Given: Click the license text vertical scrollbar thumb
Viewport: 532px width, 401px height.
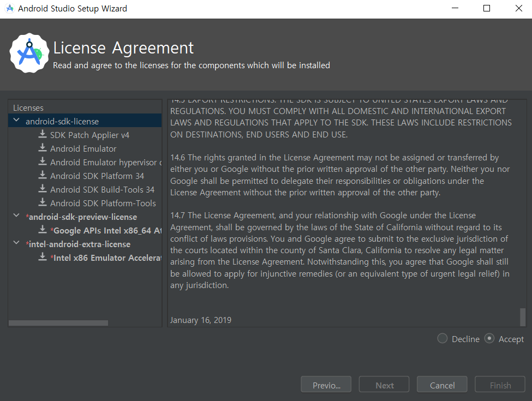Looking at the screenshot, I should pyautogui.click(x=523, y=317).
